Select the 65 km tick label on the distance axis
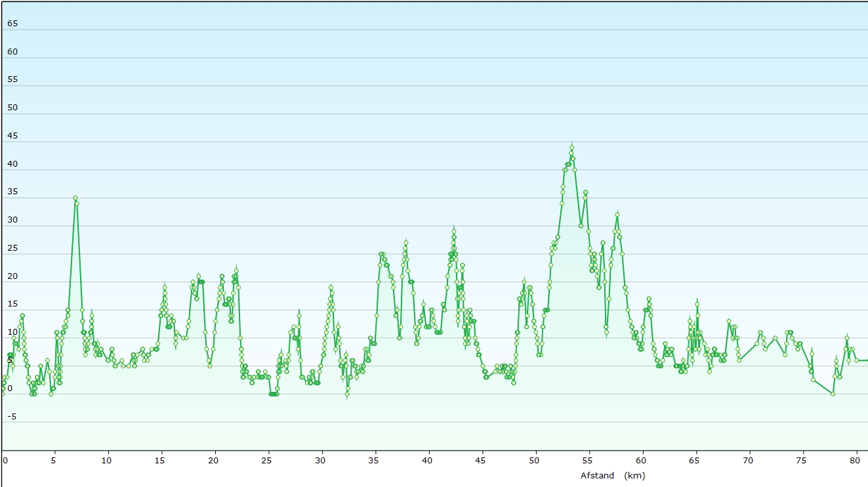The height and width of the screenshot is (487, 868). (x=694, y=461)
